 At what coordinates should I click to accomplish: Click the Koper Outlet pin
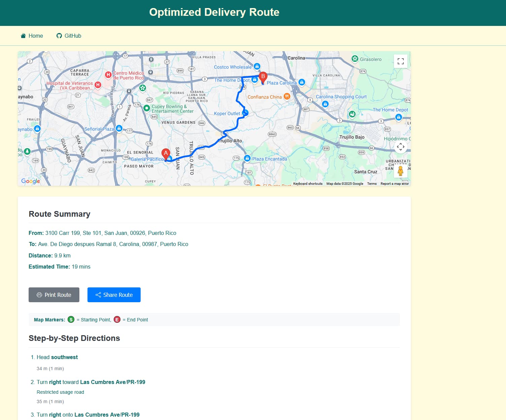pyautogui.click(x=245, y=113)
